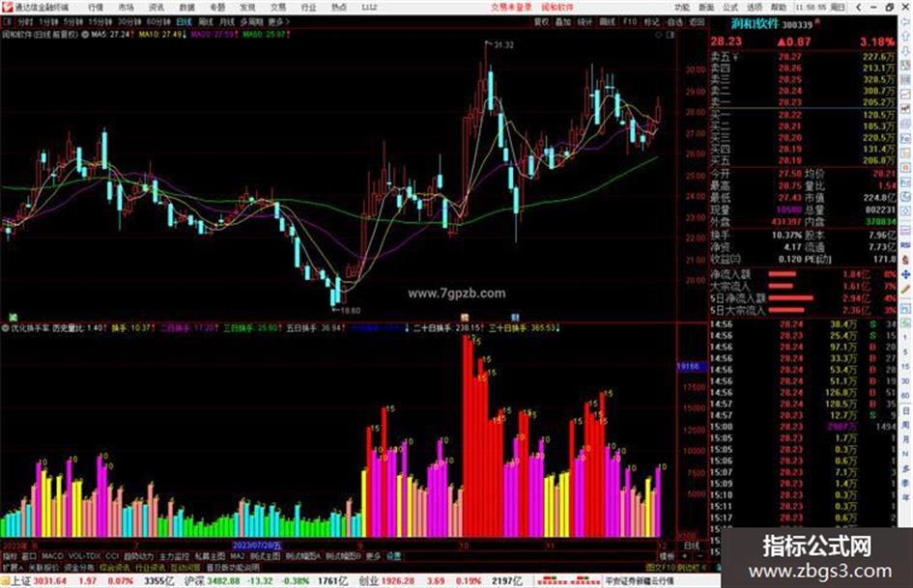The width and height of the screenshot is (913, 588).
Task: Open the 综合资讯 tab
Action: coord(115,567)
